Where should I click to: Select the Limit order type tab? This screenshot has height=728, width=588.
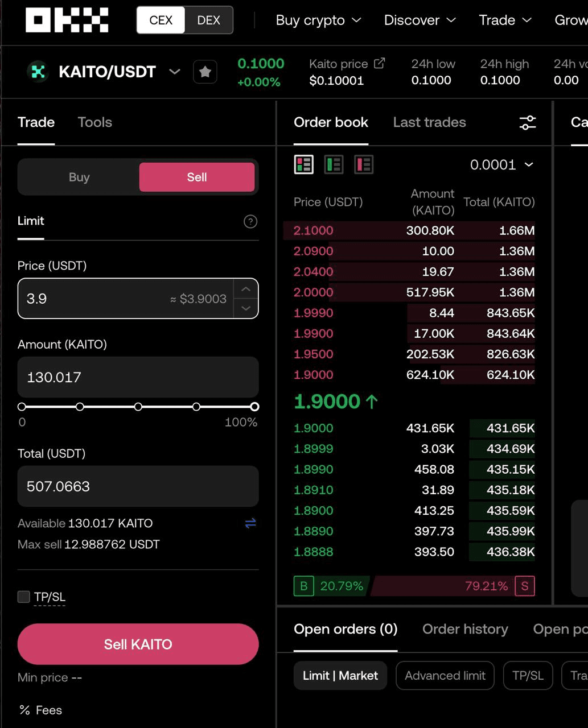pyautogui.click(x=31, y=221)
